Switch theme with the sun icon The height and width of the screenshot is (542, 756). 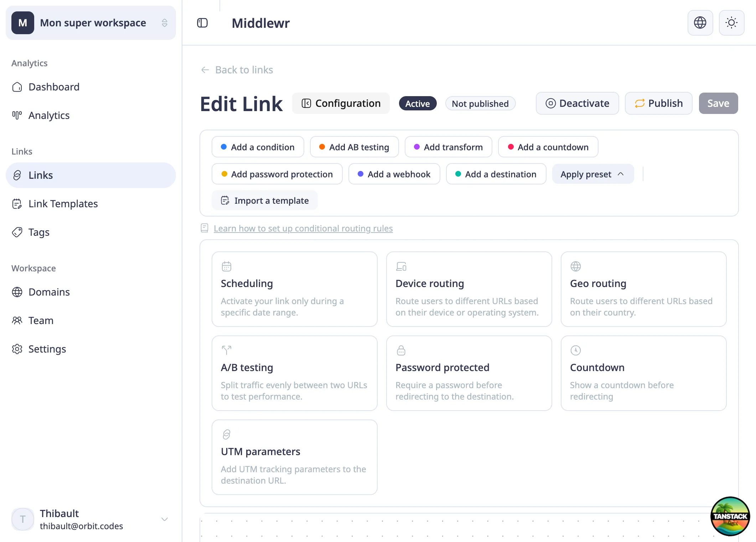point(731,23)
